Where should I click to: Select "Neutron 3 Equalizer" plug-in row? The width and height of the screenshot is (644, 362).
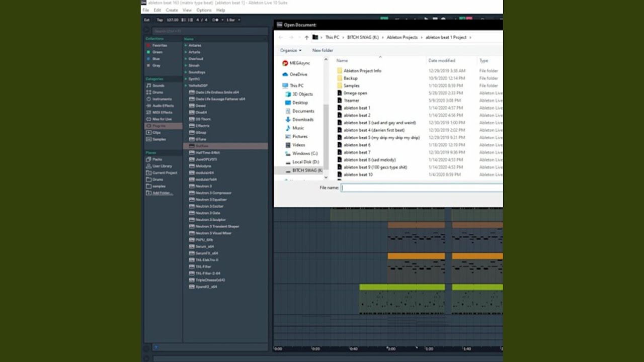coord(211,200)
